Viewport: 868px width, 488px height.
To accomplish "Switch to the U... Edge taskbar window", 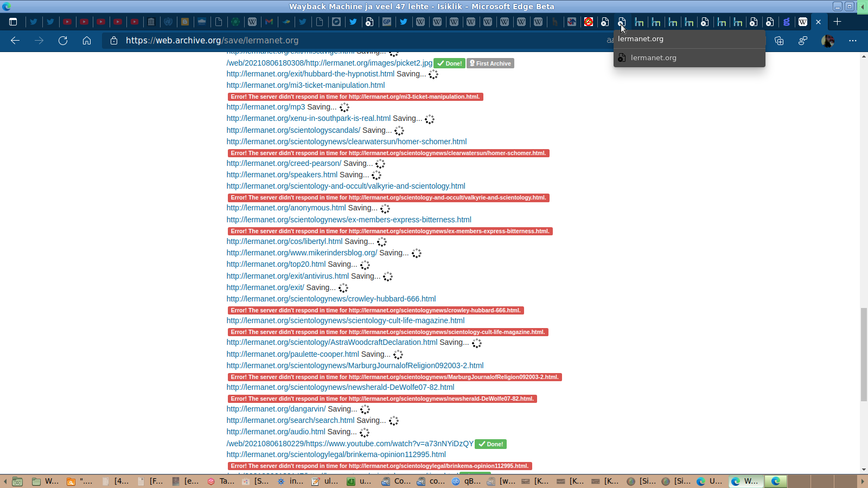I will pyautogui.click(x=711, y=481).
